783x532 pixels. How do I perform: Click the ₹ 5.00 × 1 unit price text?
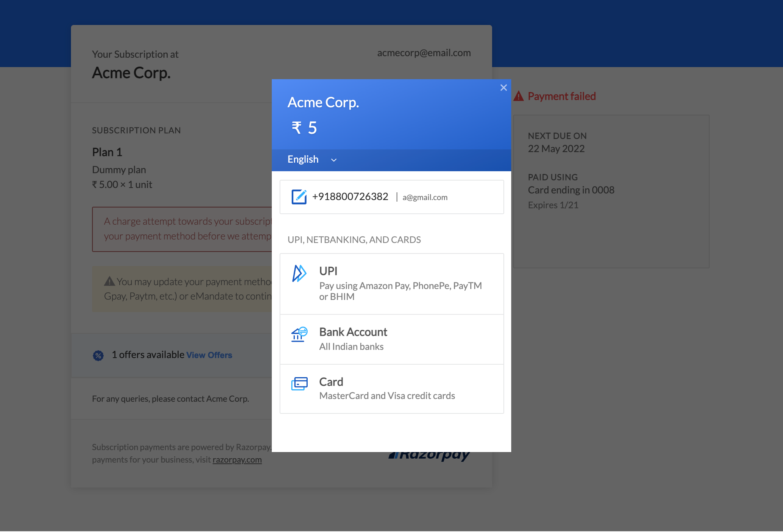[x=122, y=184]
